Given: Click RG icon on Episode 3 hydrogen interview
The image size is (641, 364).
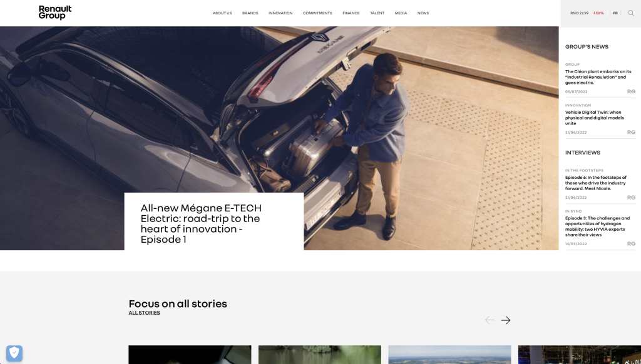Looking at the screenshot, I should click(631, 244).
